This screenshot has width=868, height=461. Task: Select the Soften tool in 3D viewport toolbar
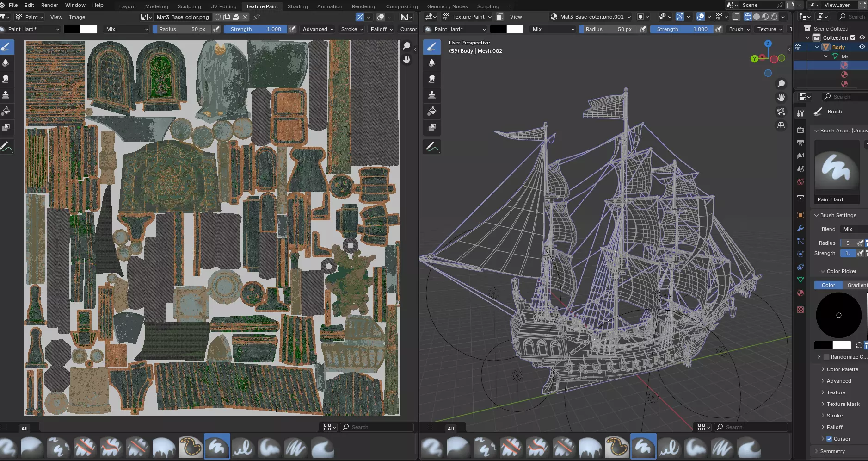(432, 62)
